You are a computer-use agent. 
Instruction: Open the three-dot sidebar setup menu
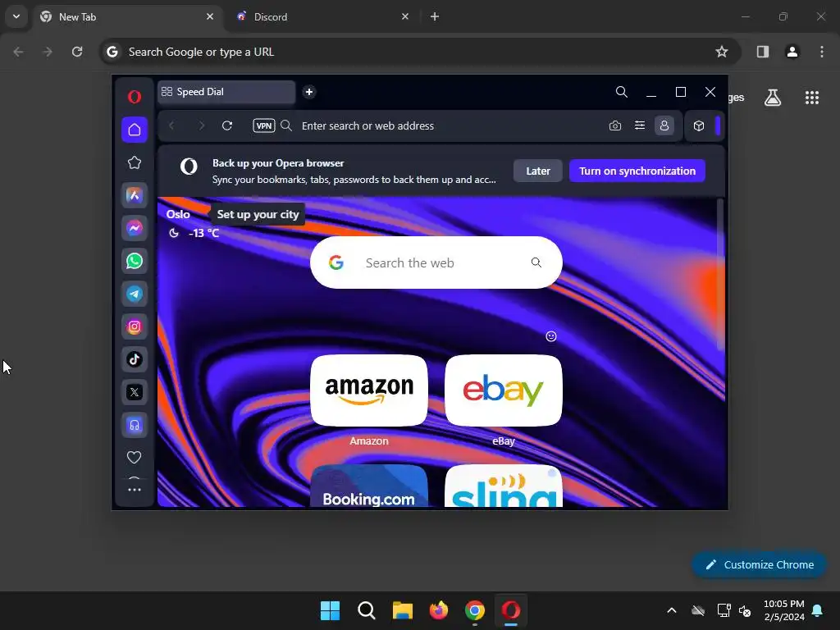135,490
